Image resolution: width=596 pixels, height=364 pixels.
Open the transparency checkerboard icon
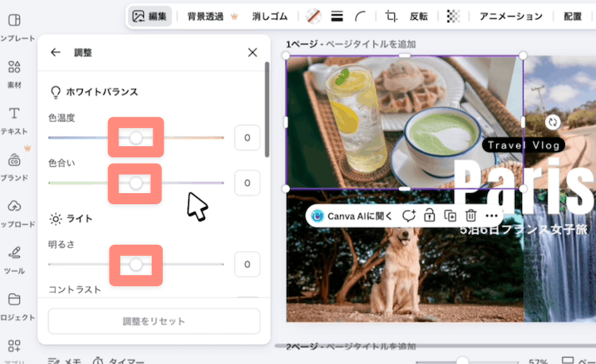pos(453,17)
